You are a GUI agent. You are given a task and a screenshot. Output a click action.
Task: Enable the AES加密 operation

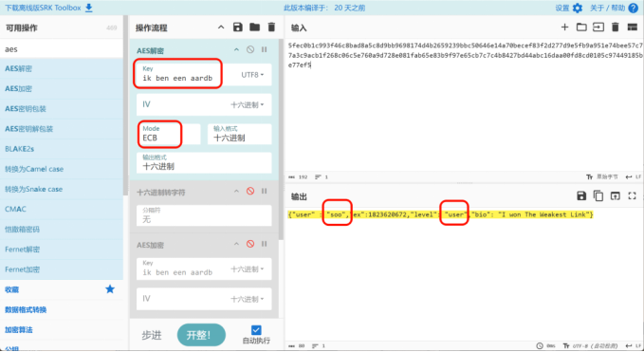pos(250,244)
